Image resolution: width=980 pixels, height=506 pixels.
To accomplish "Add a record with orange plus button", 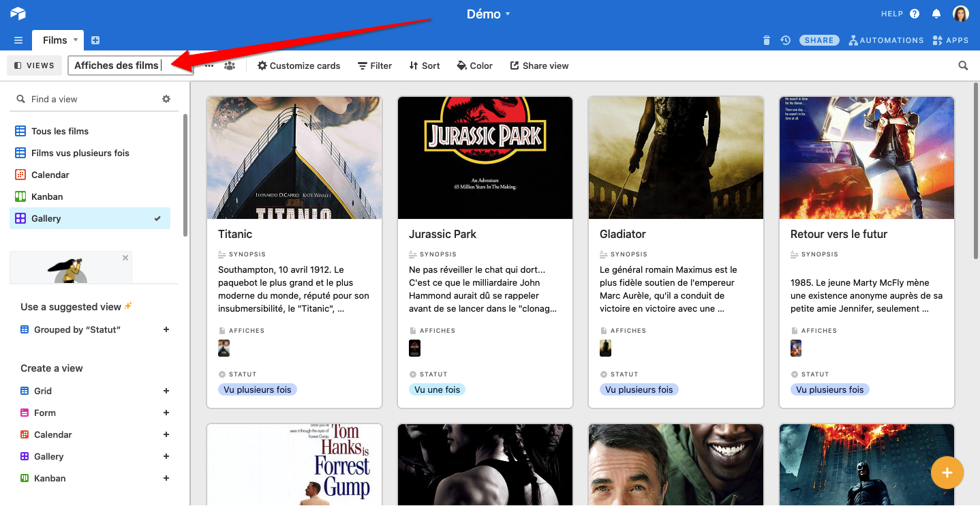I will coord(947,472).
